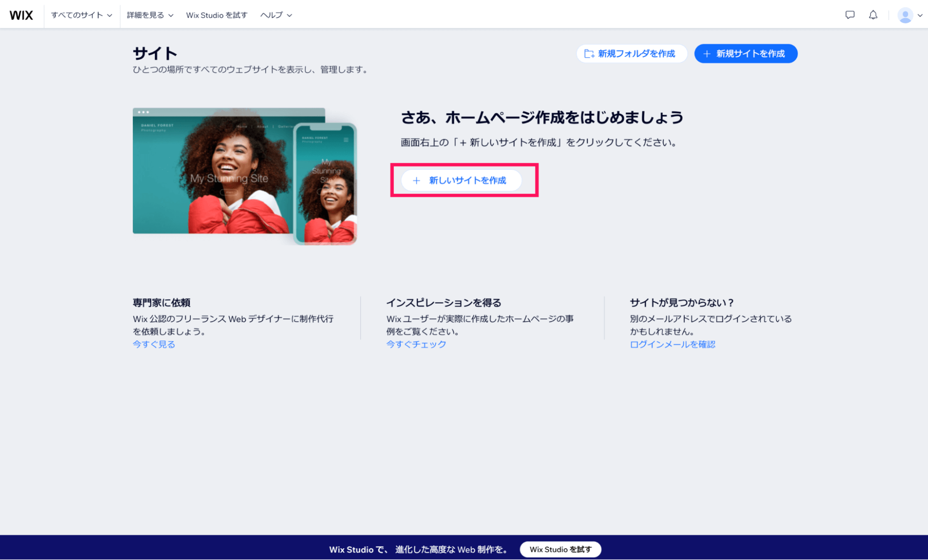Viewport: 928px width, 560px height.
Task: Follow the 今すぐ見る link
Action: pyautogui.click(x=153, y=344)
